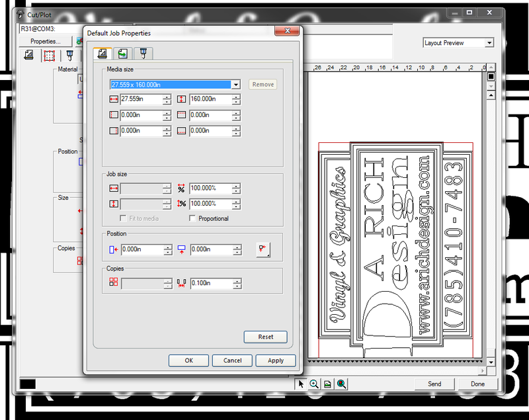Click the top margin icon
529x420 pixels.
pyautogui.click(x=181, y=115)
